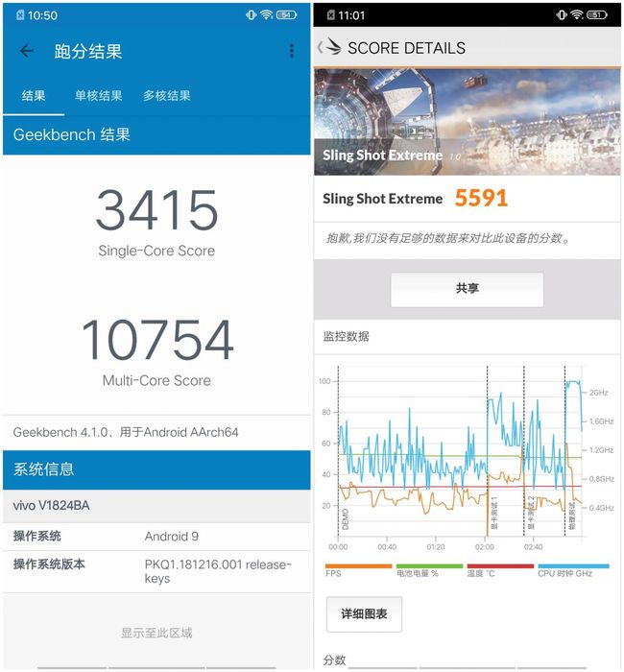Tap the CPU 时钟 GHz blue legend entry

click(x=573, y=570)
